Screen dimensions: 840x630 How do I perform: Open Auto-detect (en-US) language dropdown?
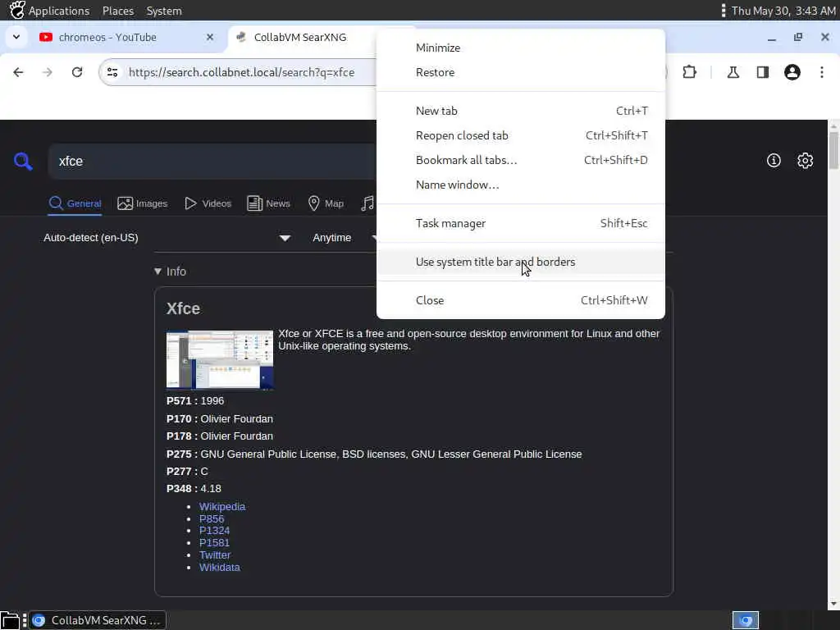pos(167,238)
